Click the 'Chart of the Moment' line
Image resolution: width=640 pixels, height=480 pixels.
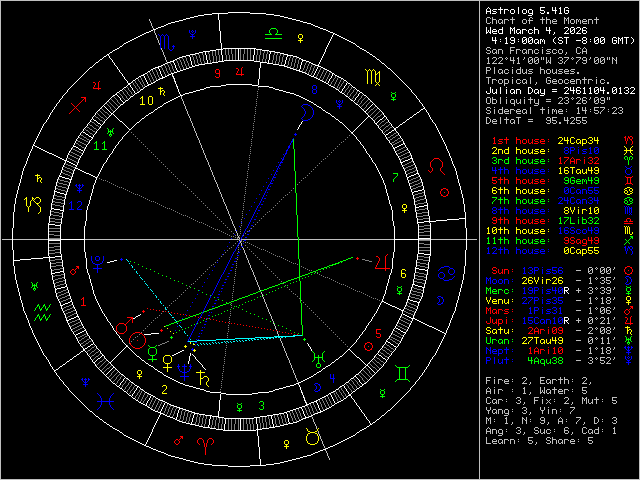pyautogui.click(x=542, y=21)
